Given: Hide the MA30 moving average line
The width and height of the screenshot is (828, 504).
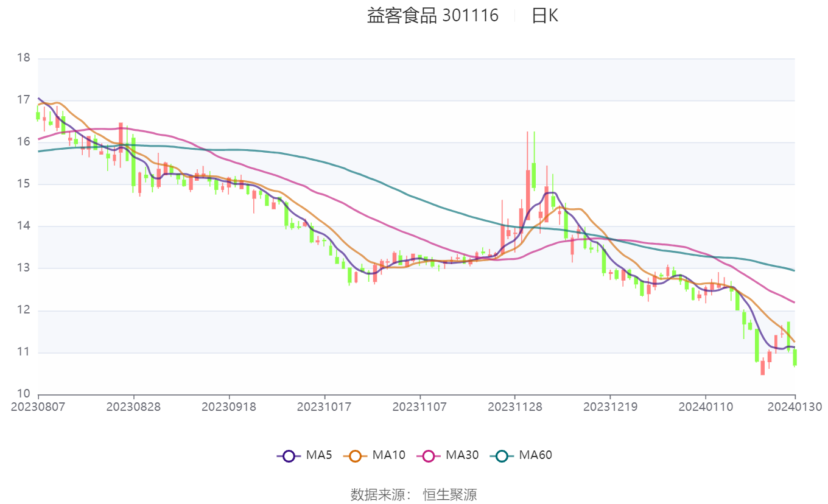Looking at the screenshot, I should (x=447, y=455).
